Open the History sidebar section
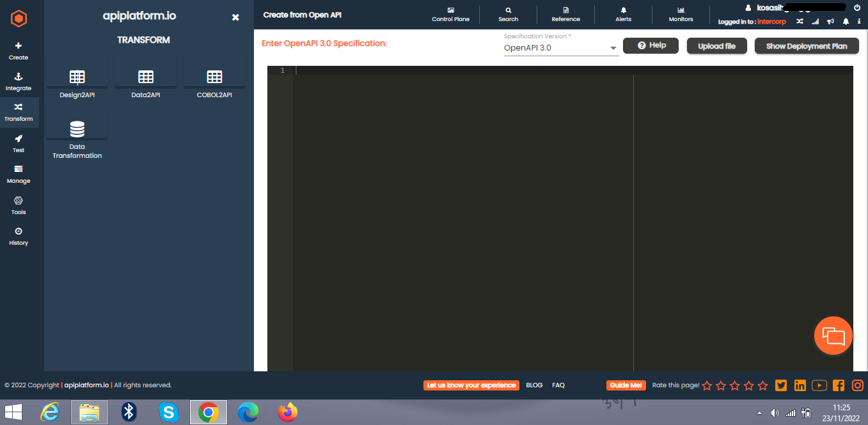 (x=19, y=236)
